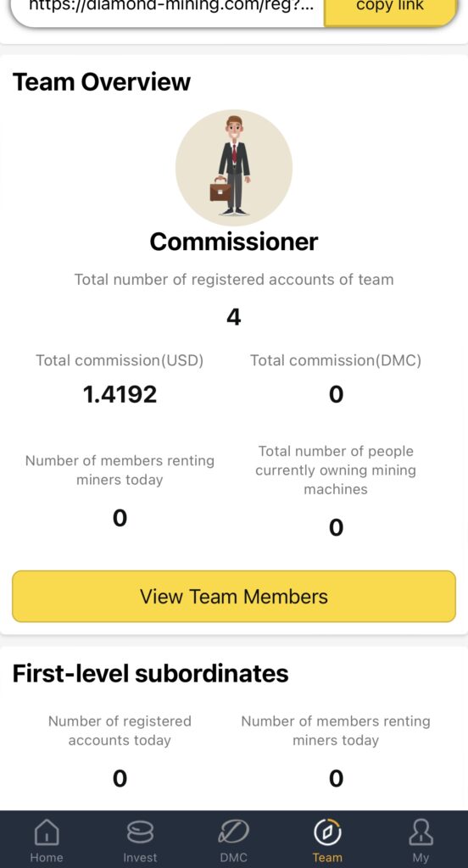Viewport: 468px width, 868px height.
Task: Tap the Team Overview heading
Action: click(102, 82)
